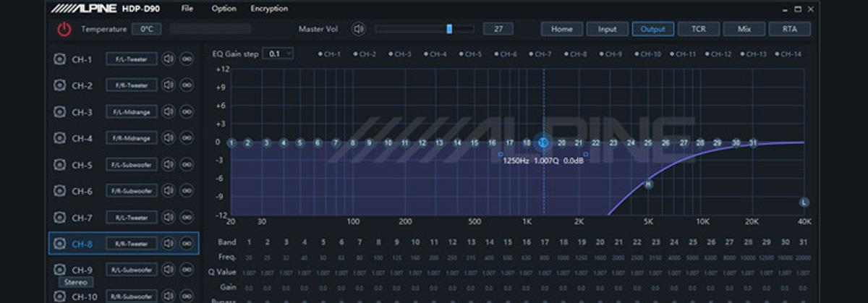Click the CH-2 link icon

187,85
